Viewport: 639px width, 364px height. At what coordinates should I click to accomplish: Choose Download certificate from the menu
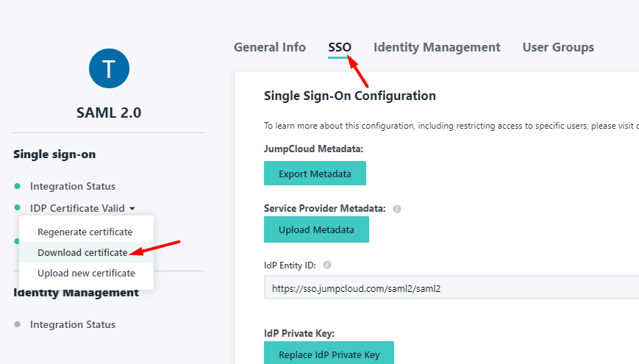tap(82, 253)
